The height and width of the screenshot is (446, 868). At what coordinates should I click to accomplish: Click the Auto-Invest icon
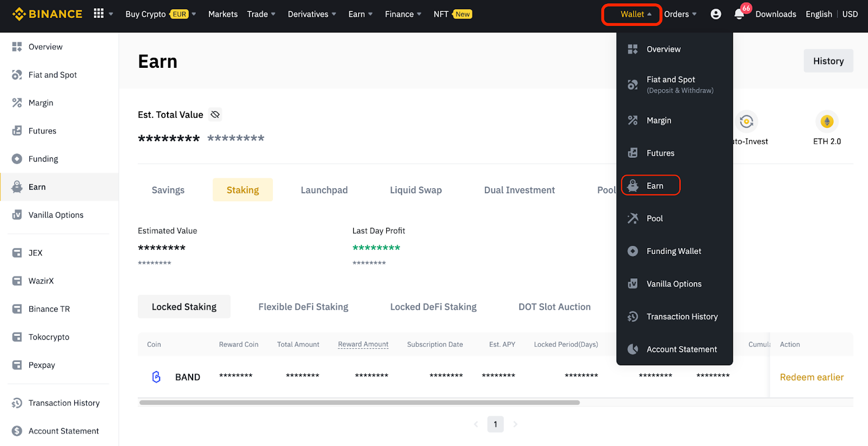[746, 122]
